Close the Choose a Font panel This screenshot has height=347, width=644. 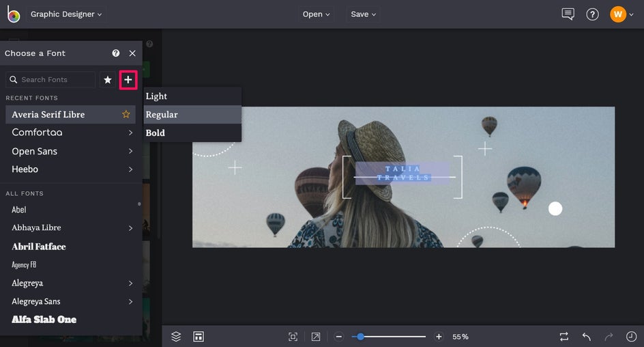pyautogui.click(x=132, y=53)
